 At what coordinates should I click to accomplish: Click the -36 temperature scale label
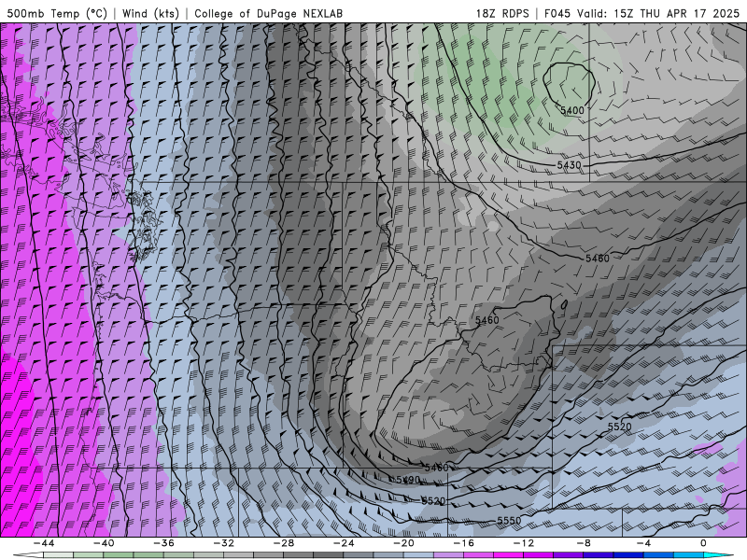164,543
